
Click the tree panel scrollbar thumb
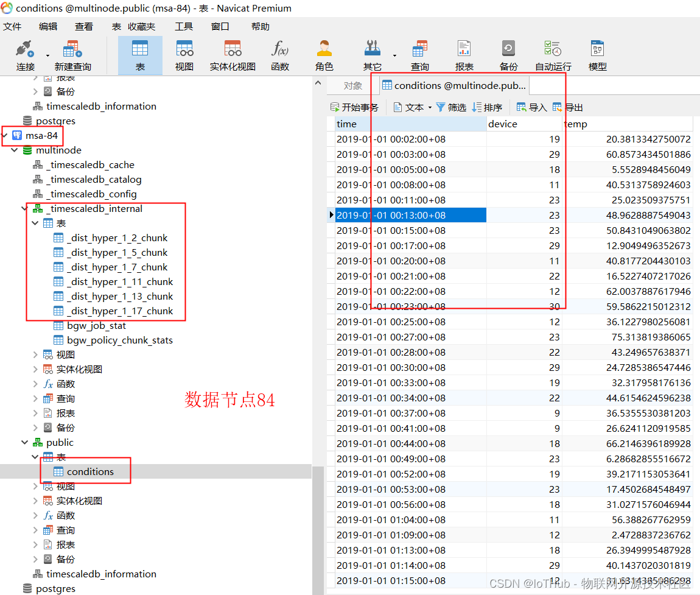(317, 530)
